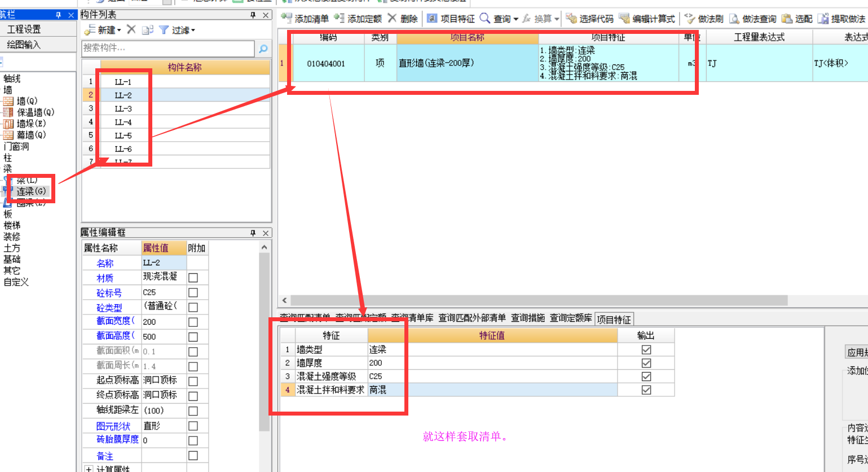The width and height of the screenshot is (868, 472).
Task: Uncheck 输出 for 混凝土拌和料要求 feature
Action: coord(646,390)
